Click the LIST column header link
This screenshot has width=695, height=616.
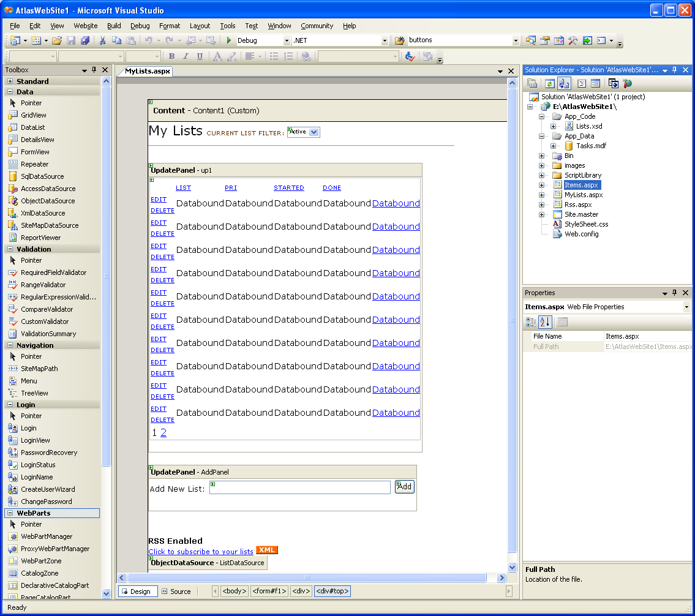pyautogui.click(x=183, y=188)
